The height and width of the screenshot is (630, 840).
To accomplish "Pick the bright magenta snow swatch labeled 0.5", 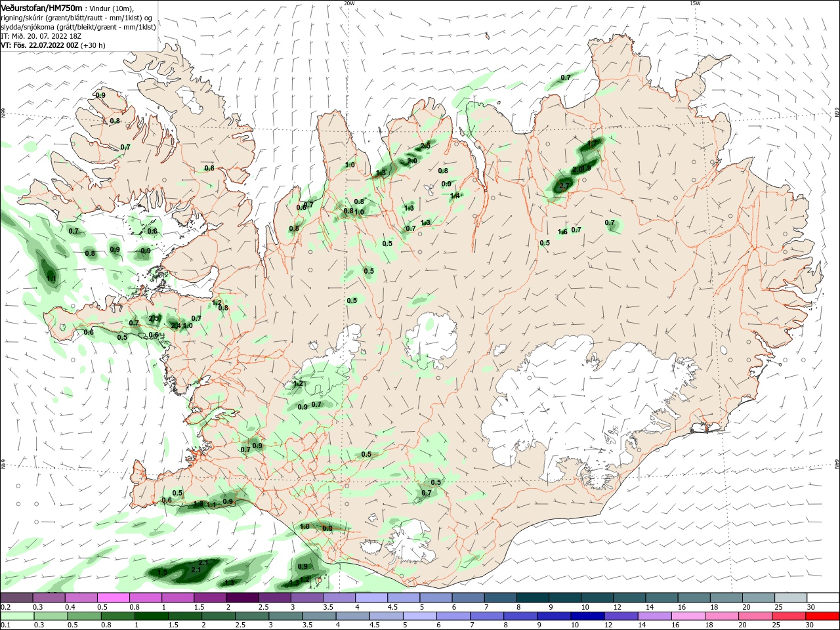I will click(113, 598).
